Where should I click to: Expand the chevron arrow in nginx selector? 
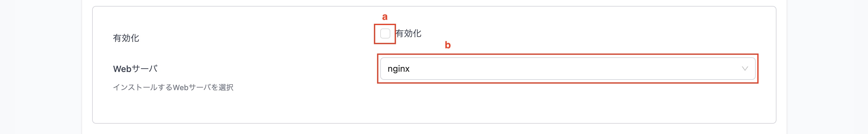pyautogui.click(x=745, y=69)
